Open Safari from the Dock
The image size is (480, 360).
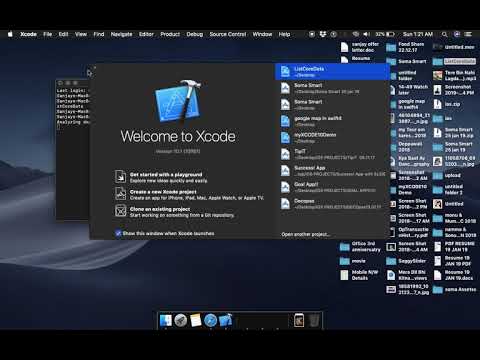210,320
